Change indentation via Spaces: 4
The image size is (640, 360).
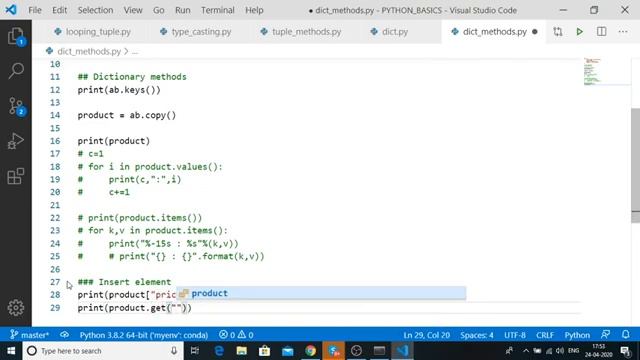pos(477,335)
